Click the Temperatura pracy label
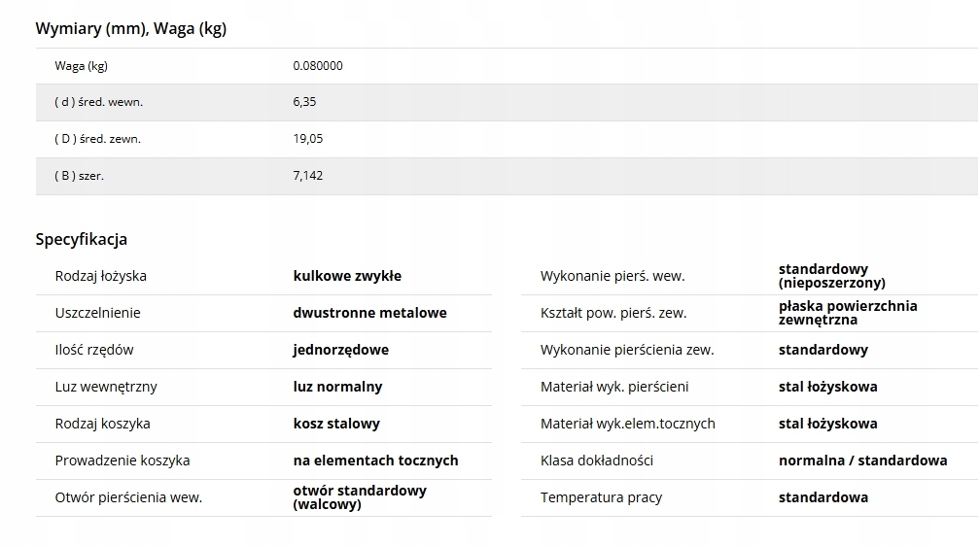The width and height of the screenshot is (980, 546). pos(601,497)
